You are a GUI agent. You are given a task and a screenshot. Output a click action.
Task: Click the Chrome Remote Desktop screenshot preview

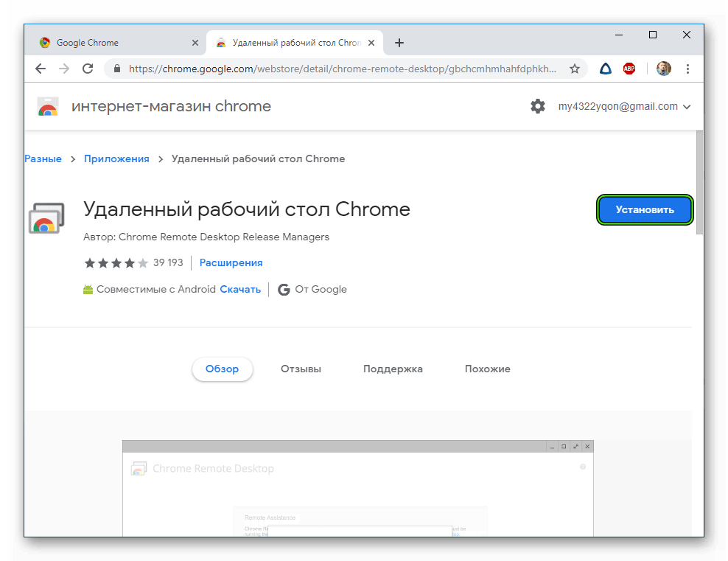pos(358,489)
